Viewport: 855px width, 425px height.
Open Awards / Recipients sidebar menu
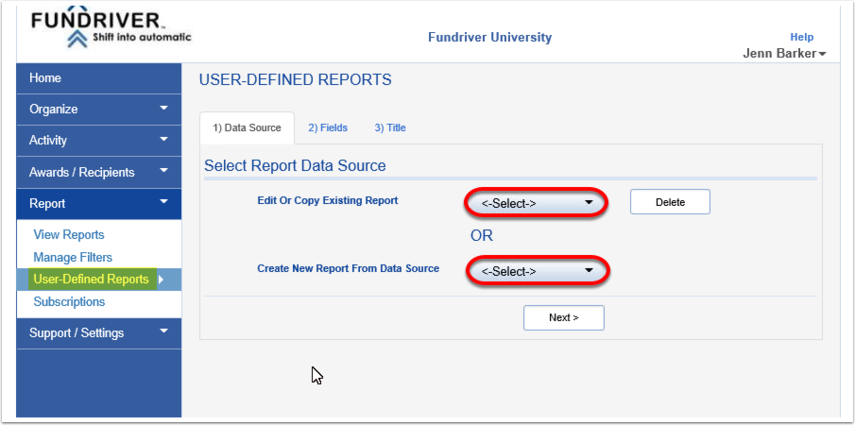[99, 172]
